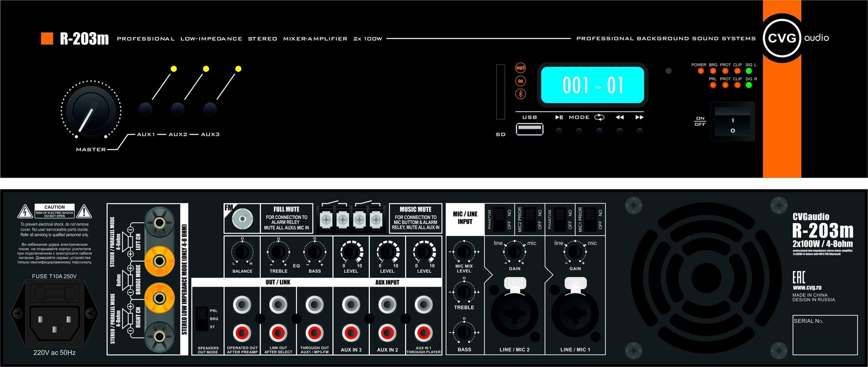868x367 pixels.
Task: Adjust the AUX3 front knob
Action: click(210, 109)
